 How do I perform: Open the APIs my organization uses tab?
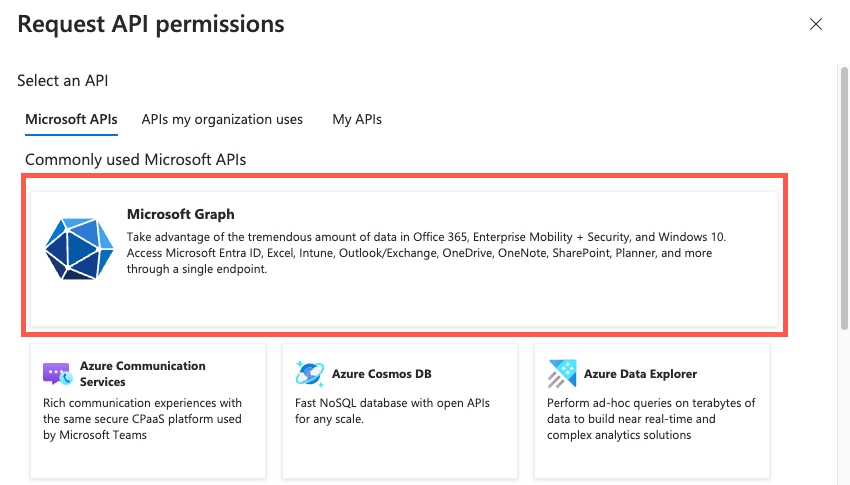(222, 119)
